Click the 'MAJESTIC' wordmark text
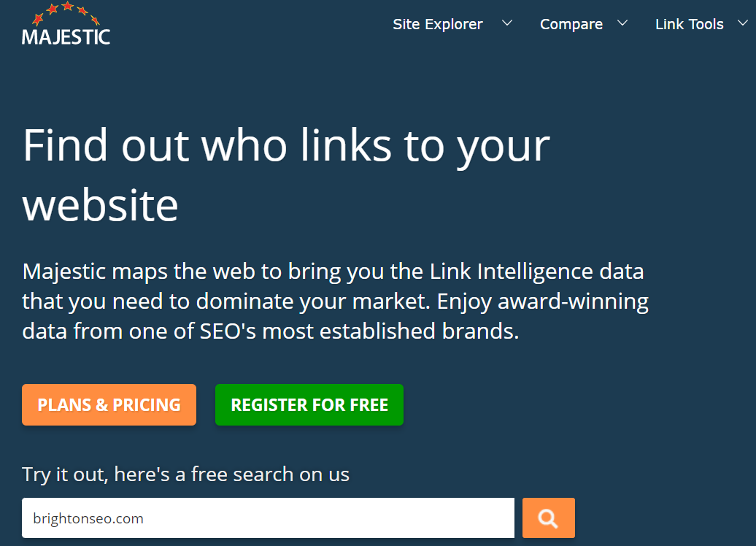Screen dimensions: 756x546 66,36
